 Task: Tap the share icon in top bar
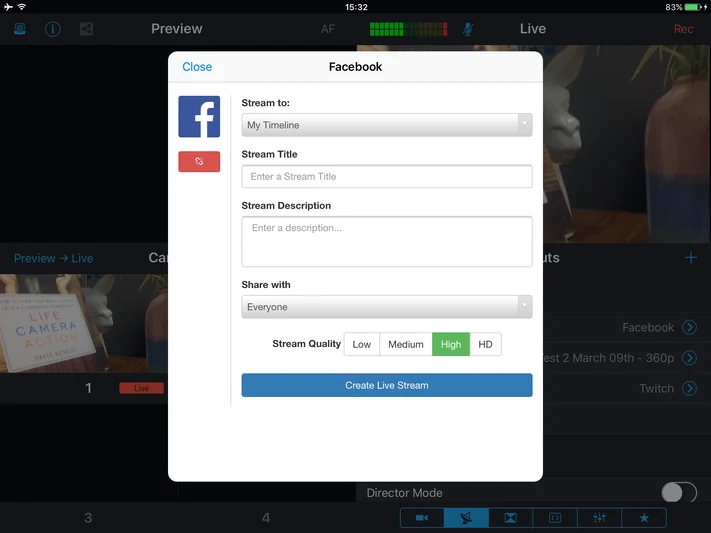click(x=86, y=29)
